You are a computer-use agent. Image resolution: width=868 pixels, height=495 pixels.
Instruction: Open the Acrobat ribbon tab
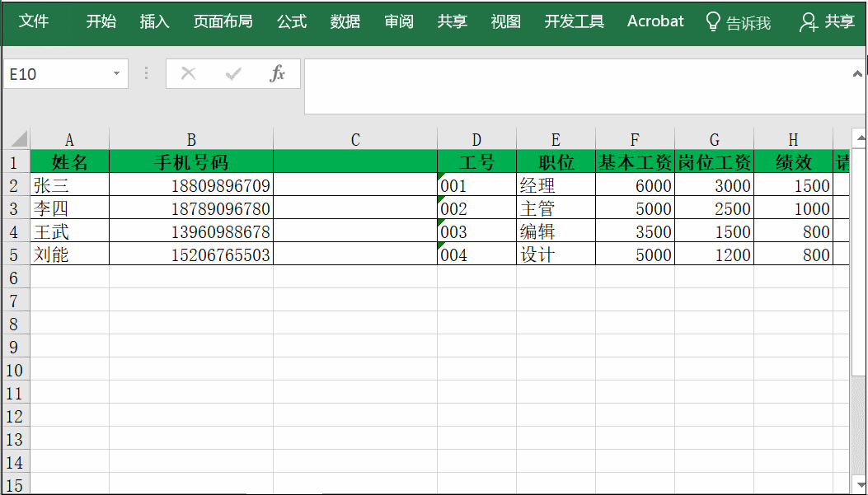[x=655, y=21]
